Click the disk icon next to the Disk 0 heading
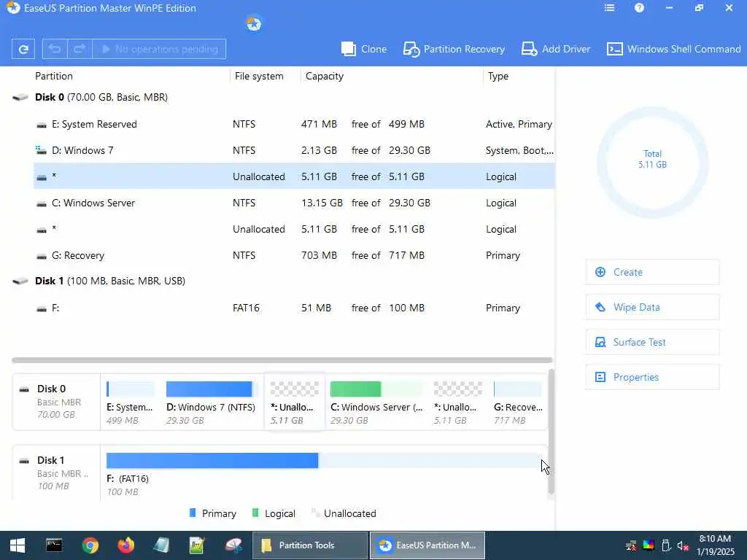The image size is (747, 560). [20, 97]
